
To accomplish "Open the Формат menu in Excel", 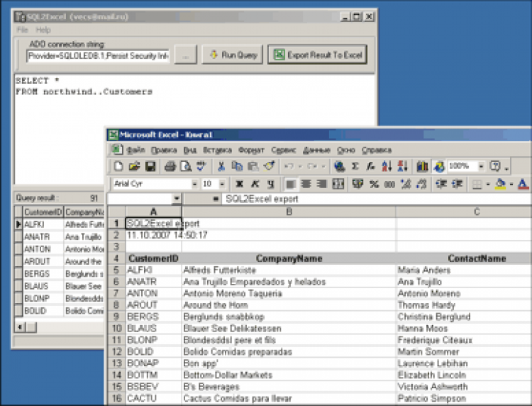I will (x=251, y=150).
